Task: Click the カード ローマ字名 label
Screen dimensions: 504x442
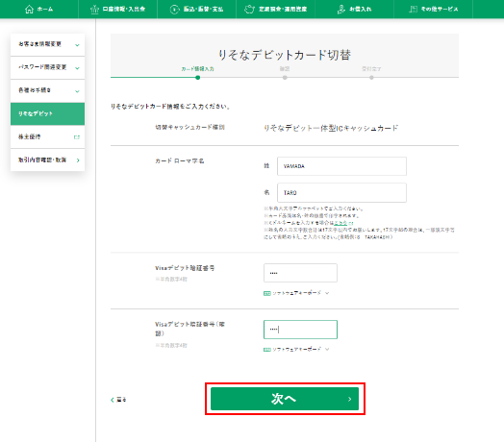Action: click(x=179, y=160)
